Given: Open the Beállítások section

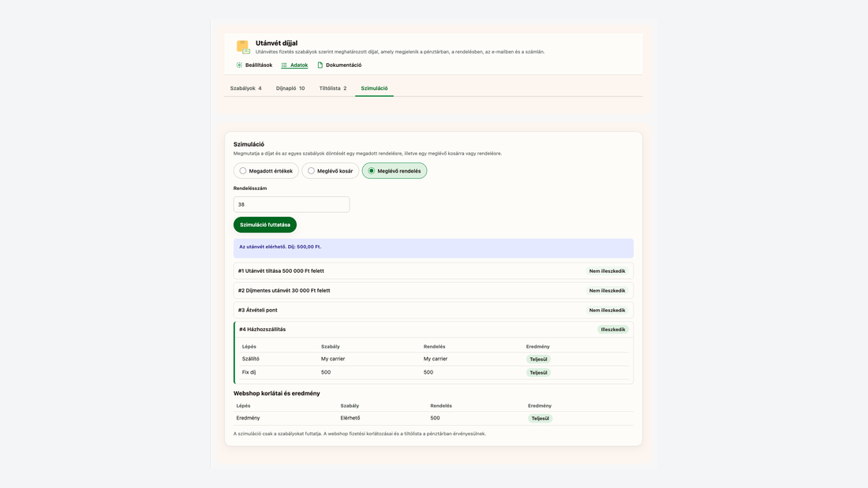Looking at the screenshot, I should [254, 65].
